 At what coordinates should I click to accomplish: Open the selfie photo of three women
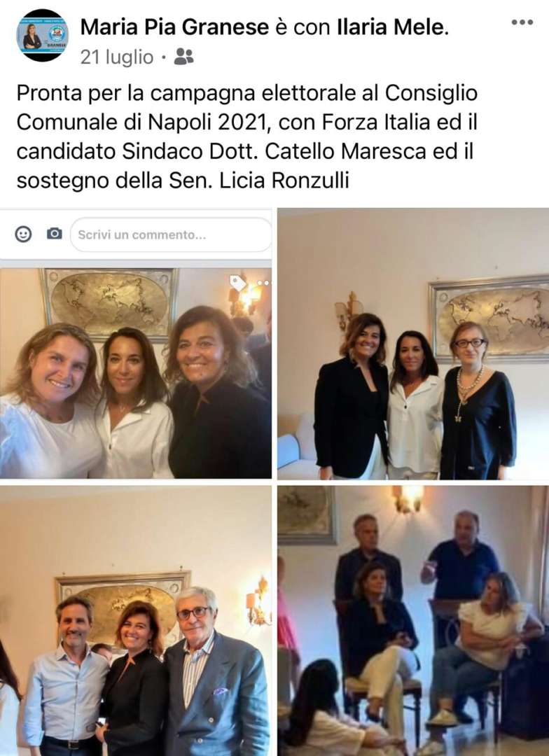136,373
